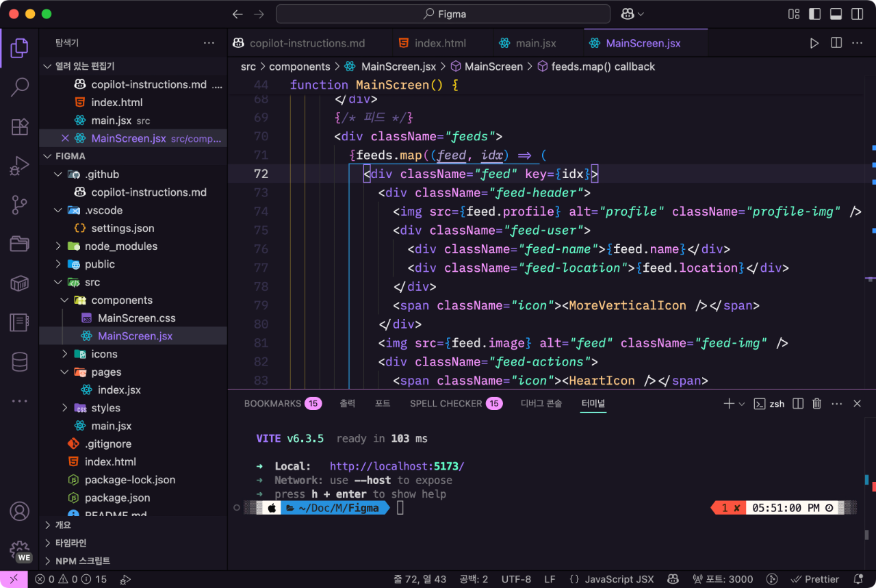Click the Prettier status bar button
Screen dimensions: 876x588
[815, 579]
